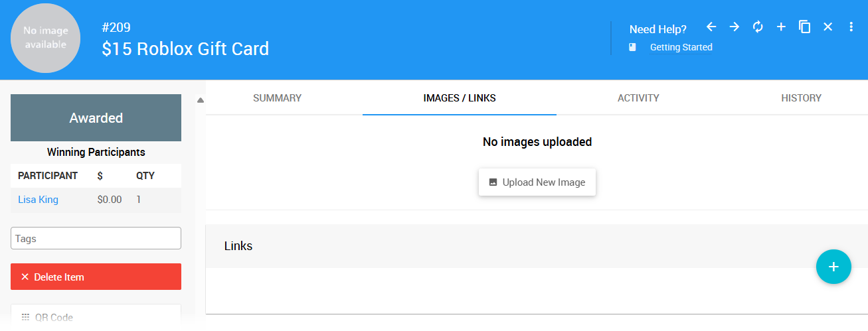
Task: Click the Winning Participants label
Action: click(96, 152)
